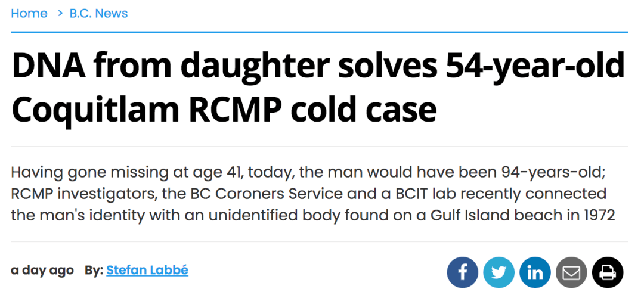Share the article on Twitter

pos(499,273)
